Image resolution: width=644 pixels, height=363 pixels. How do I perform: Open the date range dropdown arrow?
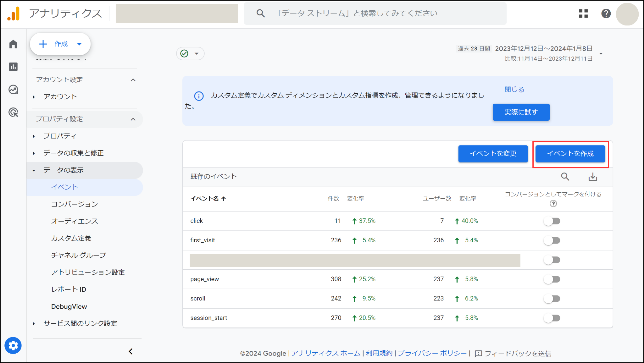pyautogui.click(x=601, y=53)
